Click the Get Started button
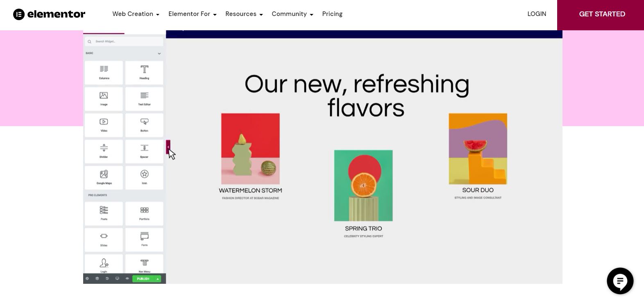Image resolution: width=644 pixels, height=301 pixels. pyautogui.click(x=602, y=14)
